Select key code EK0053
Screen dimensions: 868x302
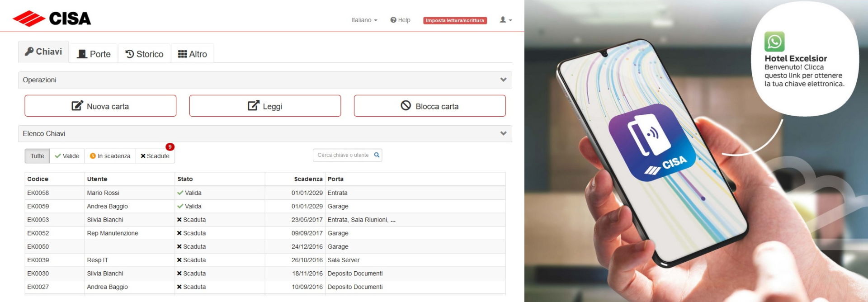pos(38,220)
